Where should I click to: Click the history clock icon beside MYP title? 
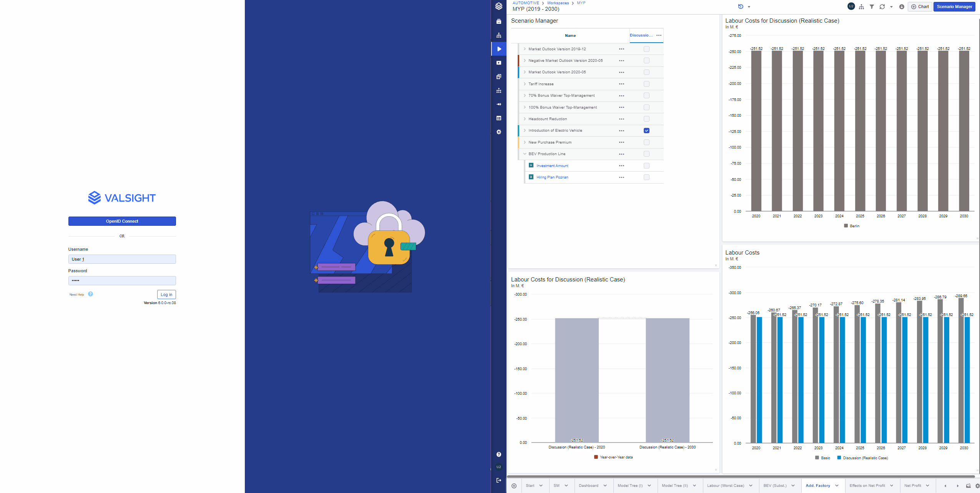741,7
